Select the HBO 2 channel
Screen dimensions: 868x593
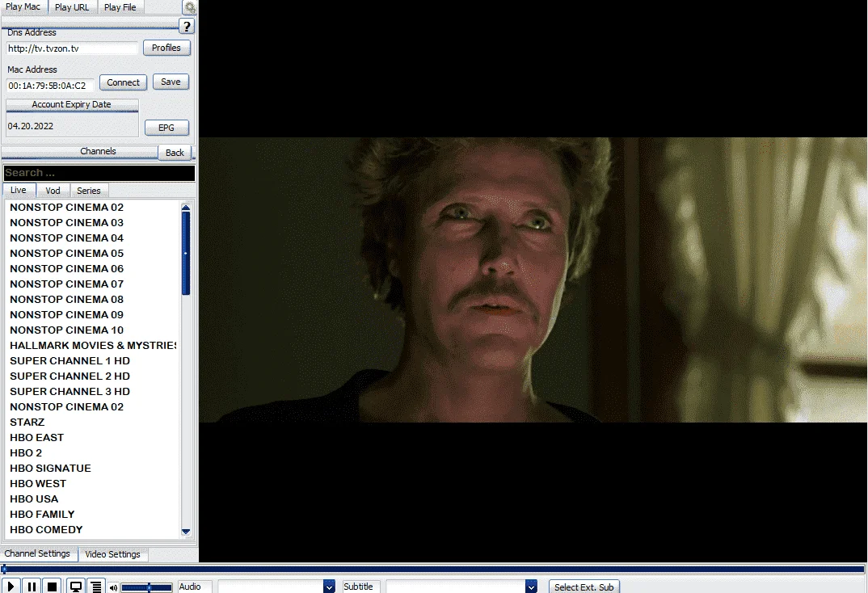(26, 453)
